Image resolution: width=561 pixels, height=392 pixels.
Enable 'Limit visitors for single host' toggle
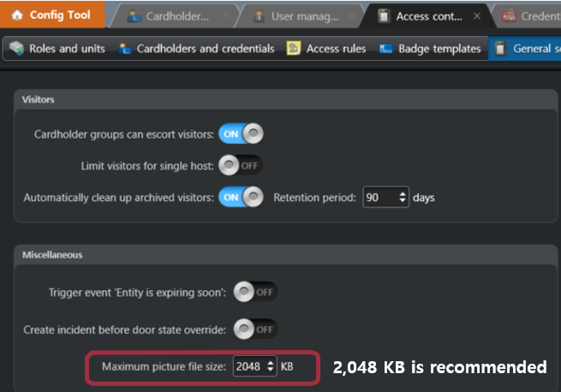click(241, 165)
